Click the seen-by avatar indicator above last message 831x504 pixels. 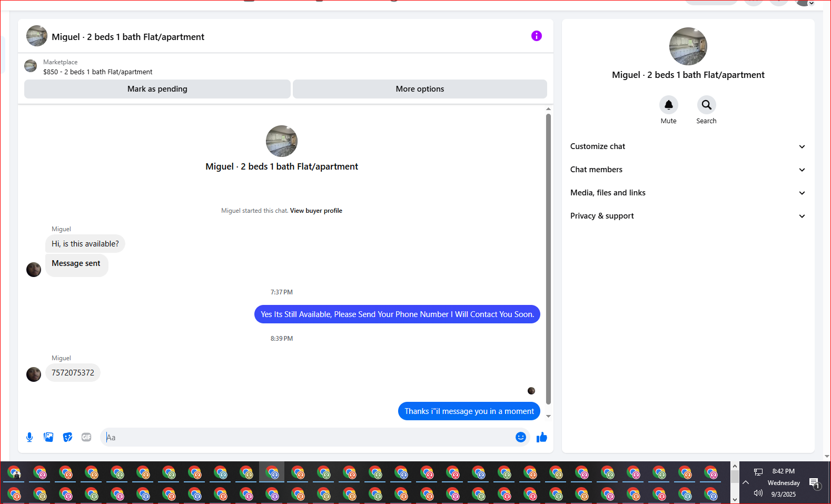tap(531, 391)
